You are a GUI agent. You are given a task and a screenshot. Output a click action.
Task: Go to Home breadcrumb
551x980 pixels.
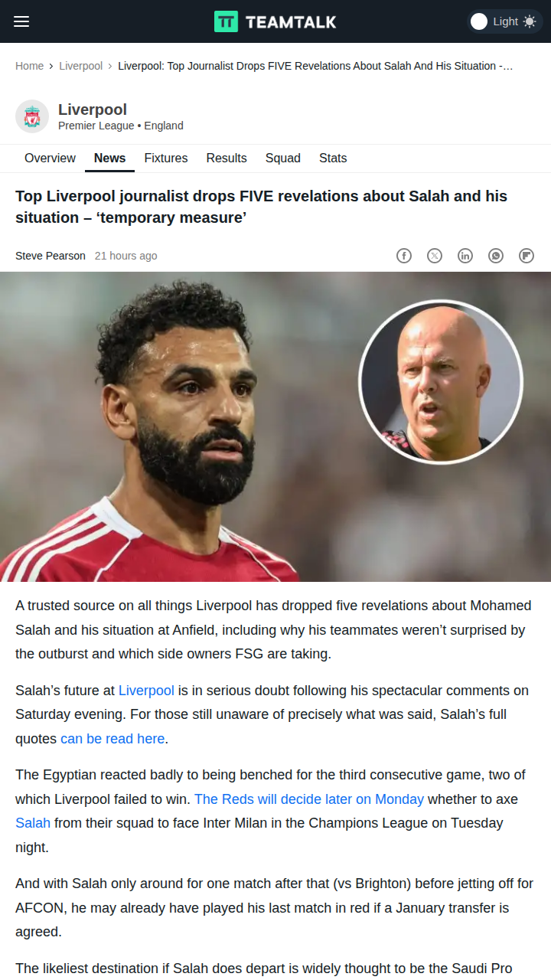pyautogui.click(x=29, y=66)
